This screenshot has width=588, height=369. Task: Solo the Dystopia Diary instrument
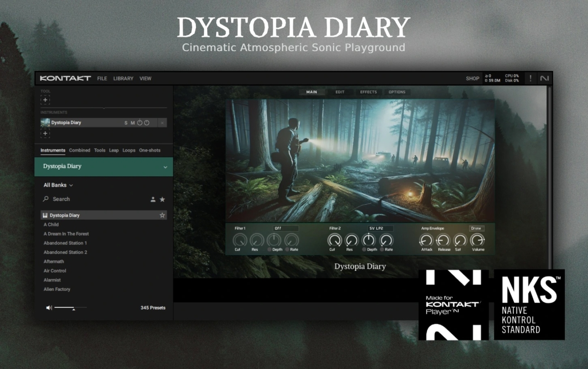point(126,123)
